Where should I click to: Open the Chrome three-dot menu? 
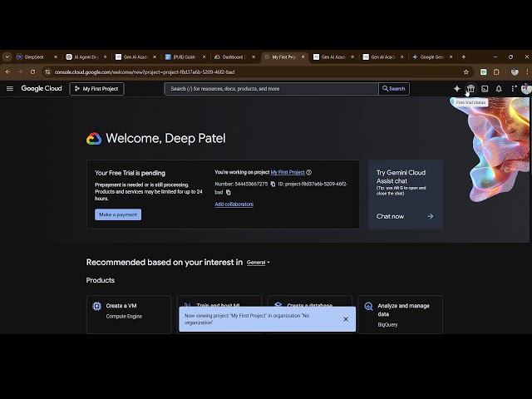click(527, 72)
